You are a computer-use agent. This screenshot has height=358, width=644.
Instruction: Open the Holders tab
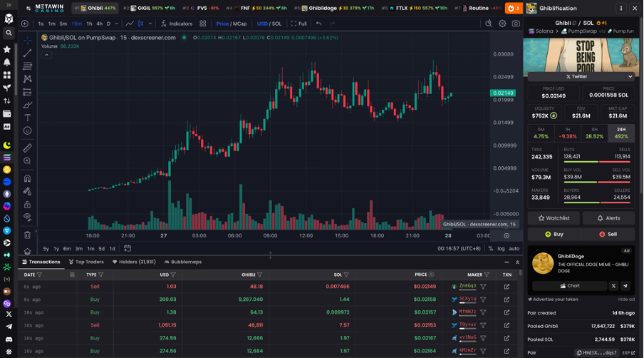click(134, 262)
